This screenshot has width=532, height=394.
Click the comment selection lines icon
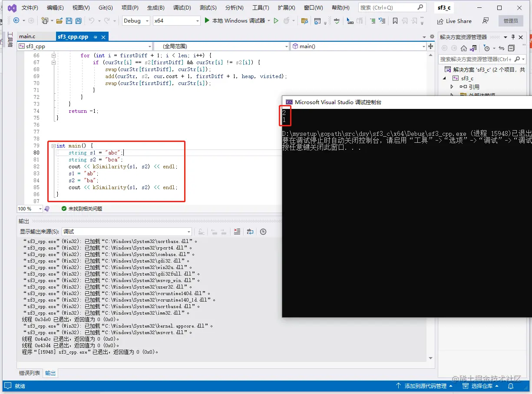pos(373,21)
